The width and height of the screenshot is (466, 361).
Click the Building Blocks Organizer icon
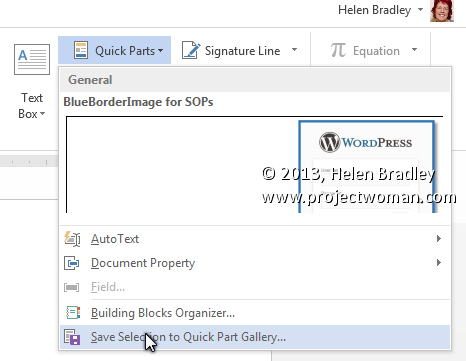tap(73, 313)
